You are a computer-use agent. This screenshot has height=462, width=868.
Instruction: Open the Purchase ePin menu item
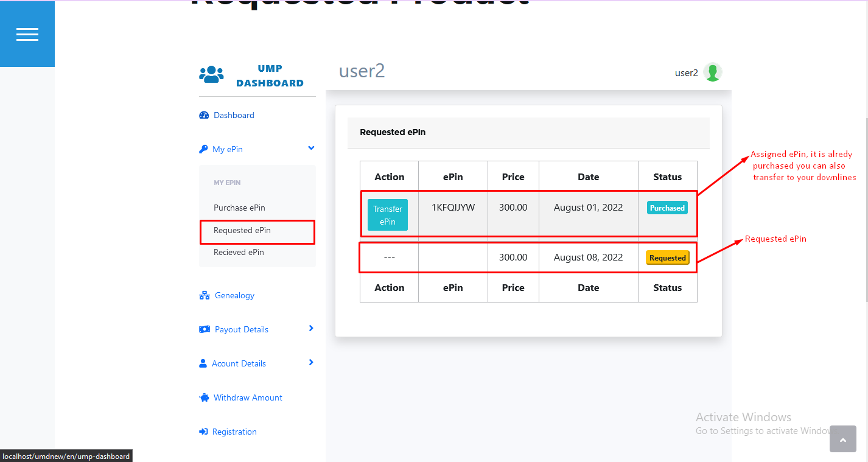(x=239, y=208)
